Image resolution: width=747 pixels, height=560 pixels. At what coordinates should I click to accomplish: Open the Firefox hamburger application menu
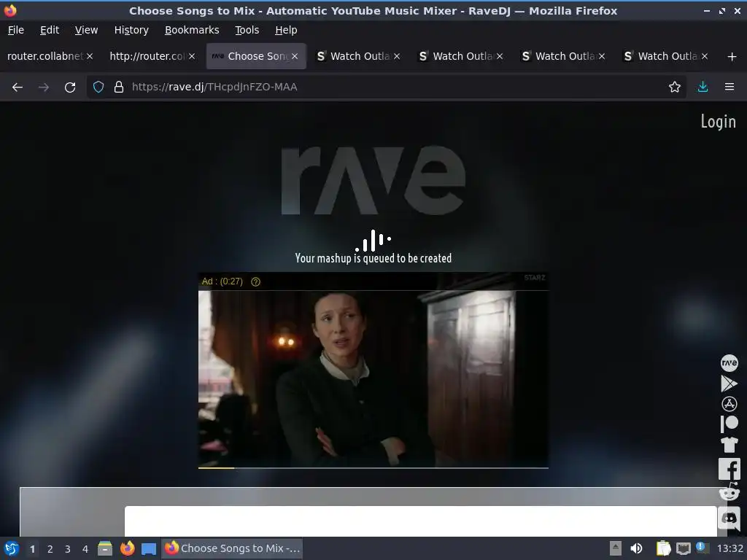[x=729, y=87]
